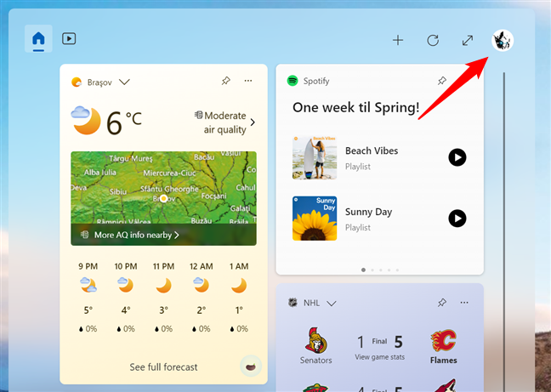Select the 9 PM hourly forecast
This screenshot has width=551, height=392.
[88, 298]
